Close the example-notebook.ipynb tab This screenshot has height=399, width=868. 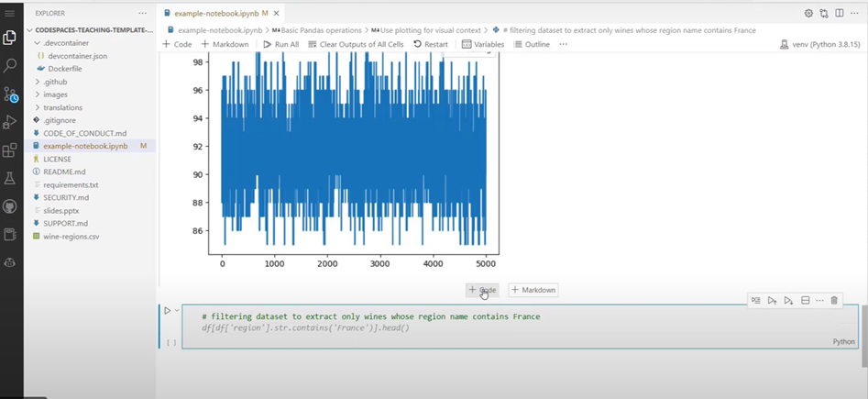276,13
